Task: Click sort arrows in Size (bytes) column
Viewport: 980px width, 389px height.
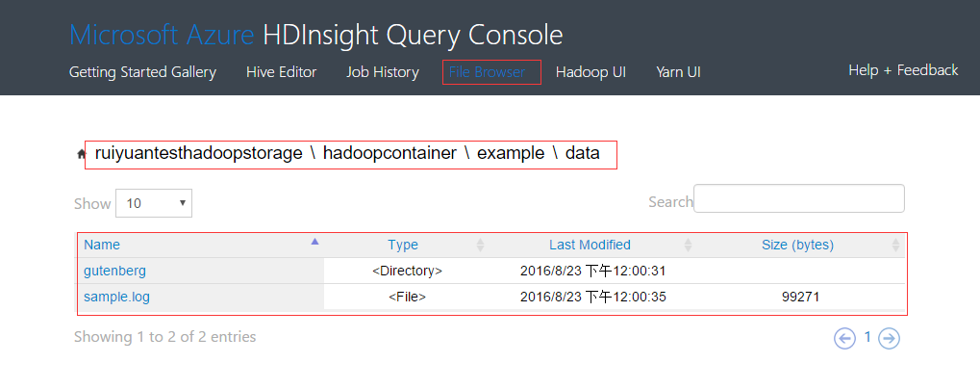Action: [x=895, y=245]
